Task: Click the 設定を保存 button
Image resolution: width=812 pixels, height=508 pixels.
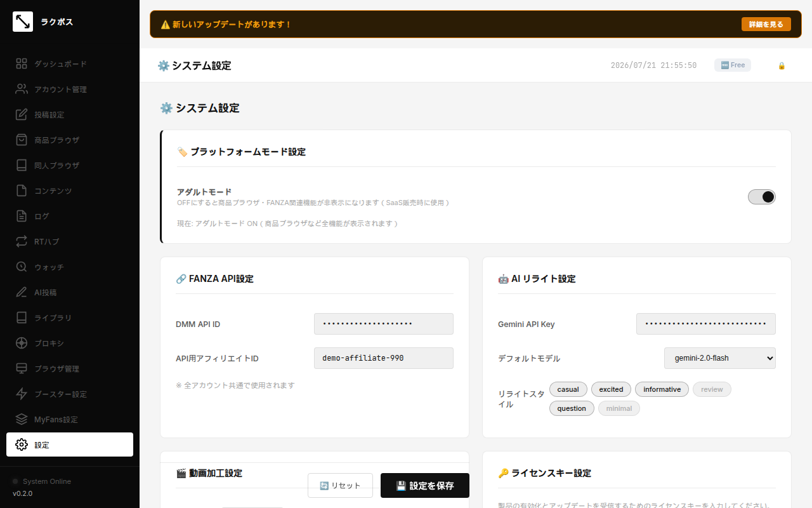Action: [x=425, y=485]
